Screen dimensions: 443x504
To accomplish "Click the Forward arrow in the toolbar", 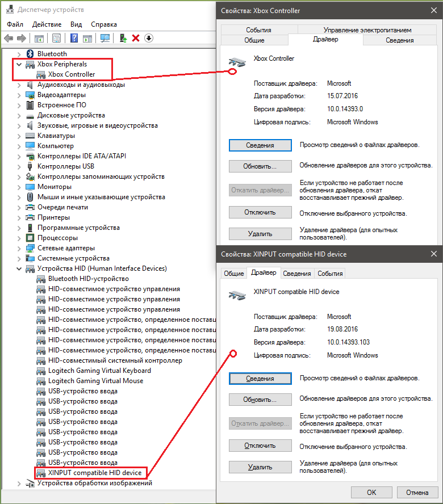I will click(21, 38).
